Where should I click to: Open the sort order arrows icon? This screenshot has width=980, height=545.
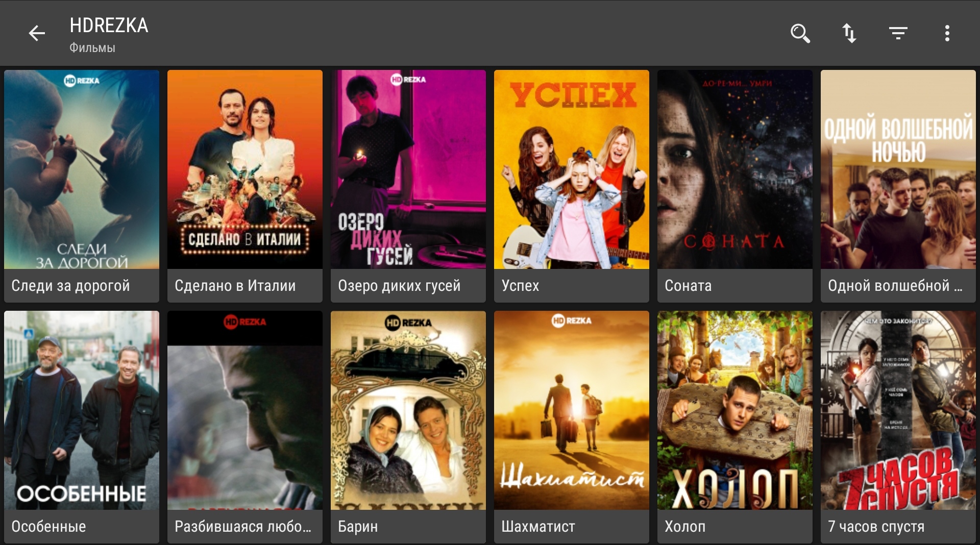tap(849, 34)
